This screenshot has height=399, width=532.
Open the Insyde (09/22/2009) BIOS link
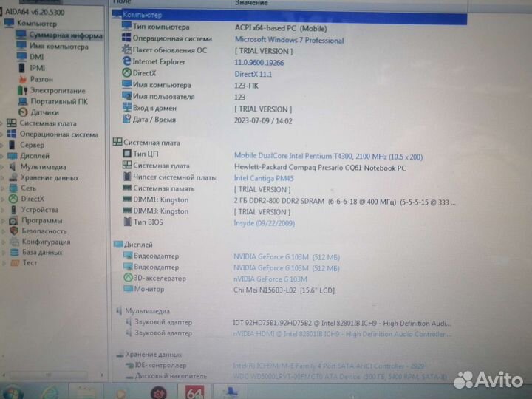point(264,223)
